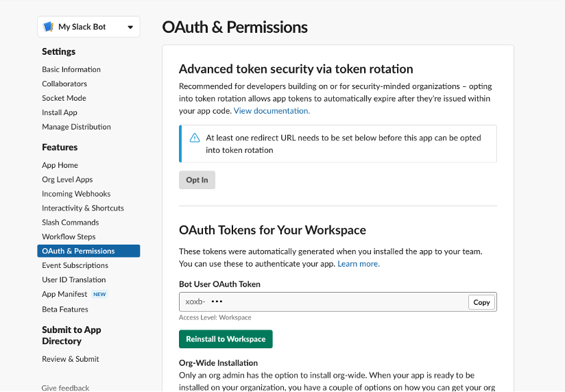Open Review & Submit page
This screenshot has height=392, width=565.
tap(70, 359)
